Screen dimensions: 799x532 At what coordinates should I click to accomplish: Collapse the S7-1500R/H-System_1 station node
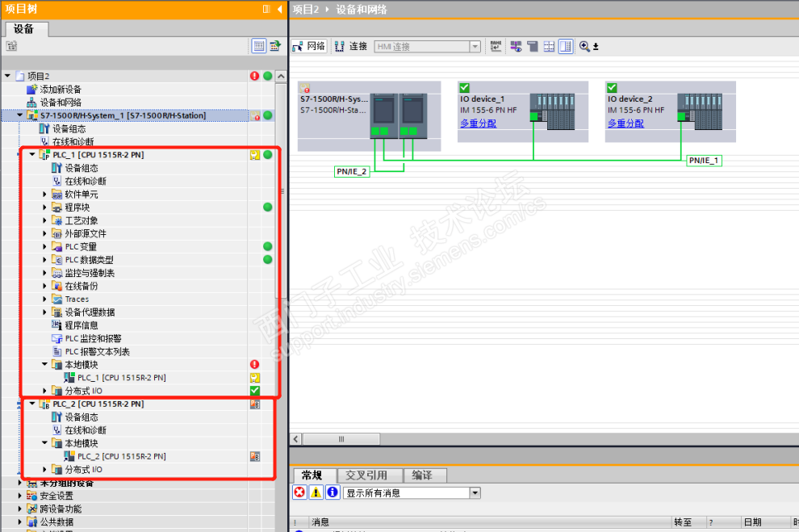(x=20, y=115)
